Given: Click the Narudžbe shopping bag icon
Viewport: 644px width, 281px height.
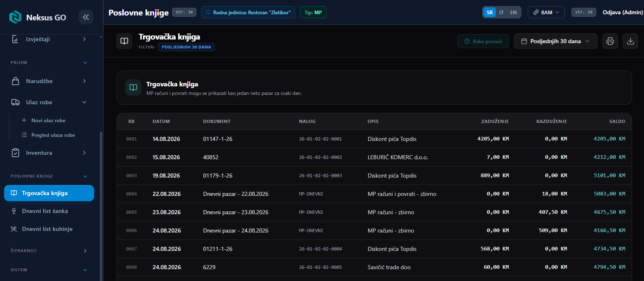Looking at the screenshot, I should pos(15,81).
